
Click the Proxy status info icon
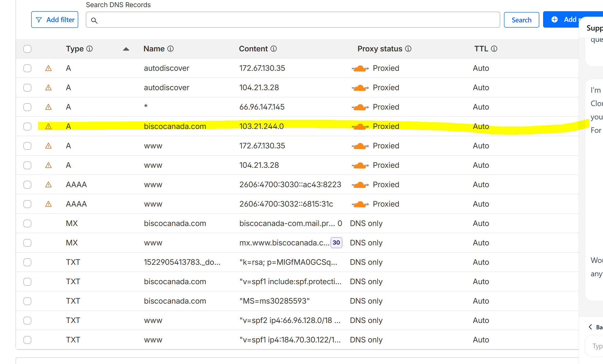click(408, 49)
